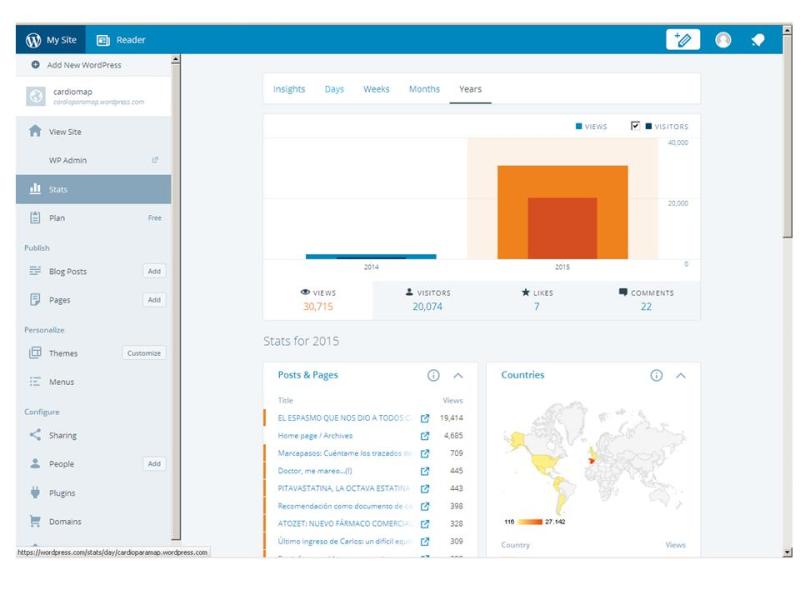This screenshot has height=600, width=800.
Task: Open the notifications bell icon
Action: pyautogui.click(x=758, y=40)
